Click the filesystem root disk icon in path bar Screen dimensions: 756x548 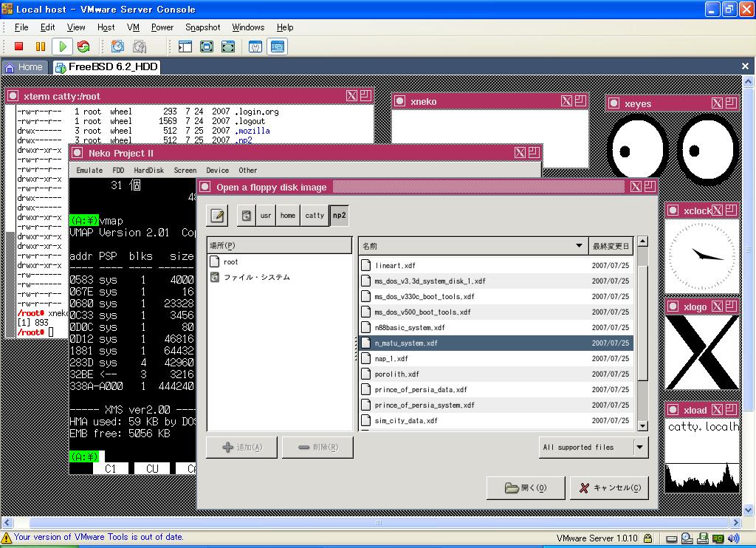(246, 215)
